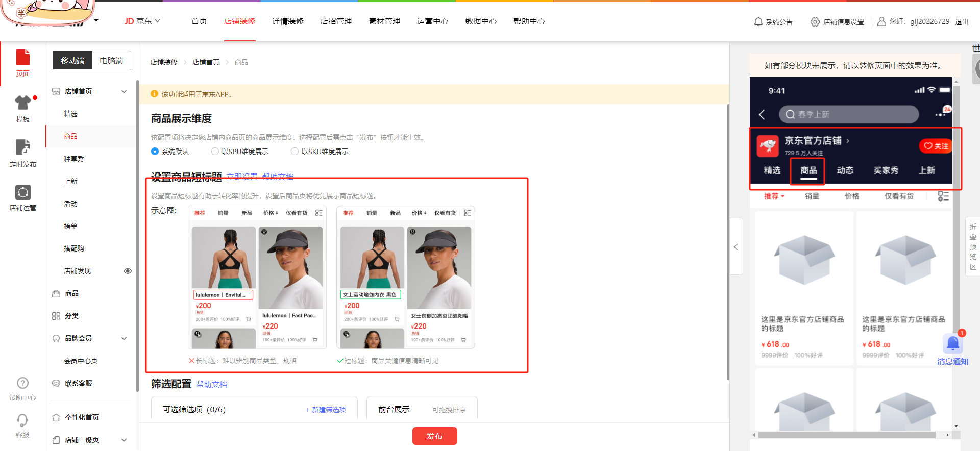Click the 消息通知 notification bell

pos(952,344)
